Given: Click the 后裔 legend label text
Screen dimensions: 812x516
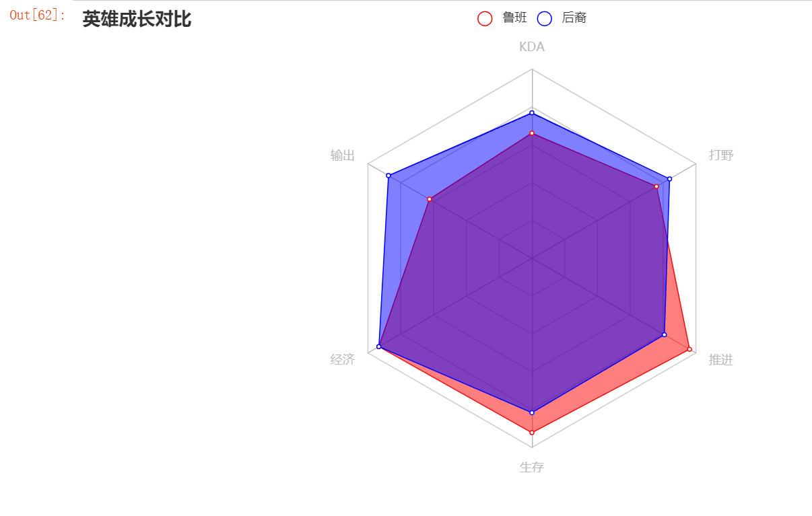Looking at the screenshot, I should coord(574,18).
